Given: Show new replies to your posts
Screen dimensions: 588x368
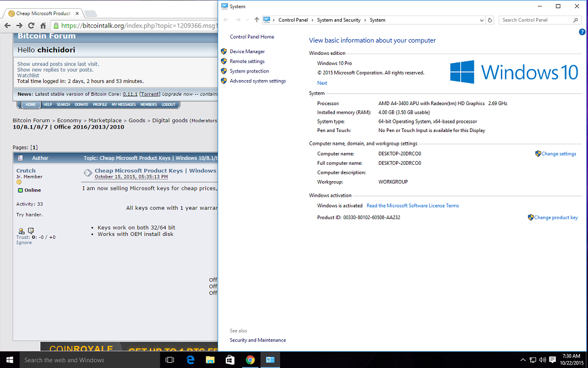Looking at the screenshot, I should (55, 70).
